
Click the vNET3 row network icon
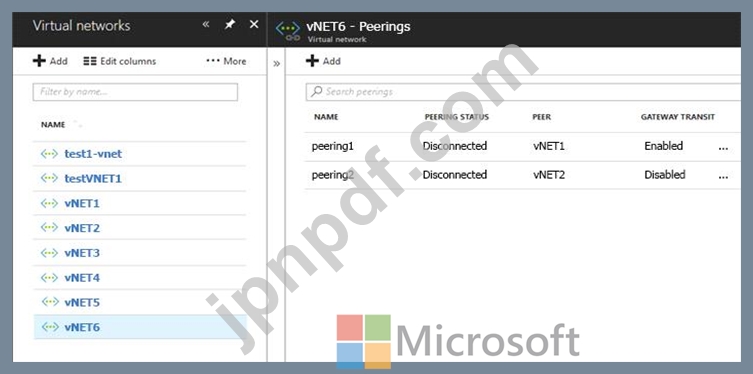49,253
